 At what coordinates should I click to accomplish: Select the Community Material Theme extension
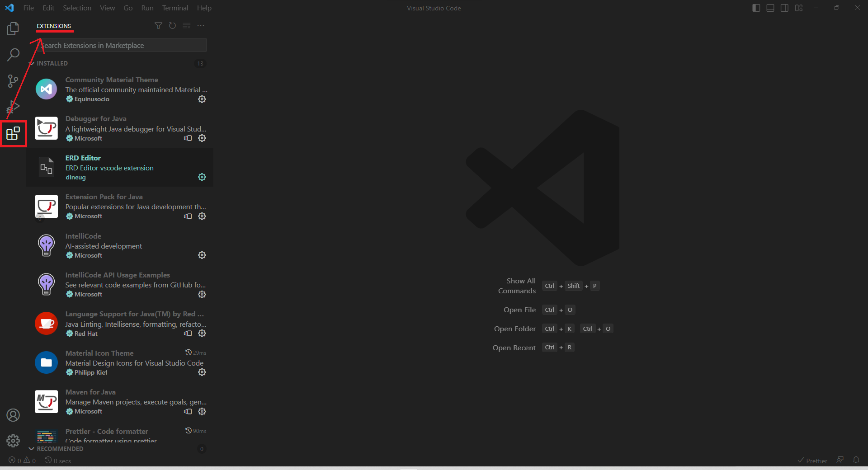click(120, 89)
